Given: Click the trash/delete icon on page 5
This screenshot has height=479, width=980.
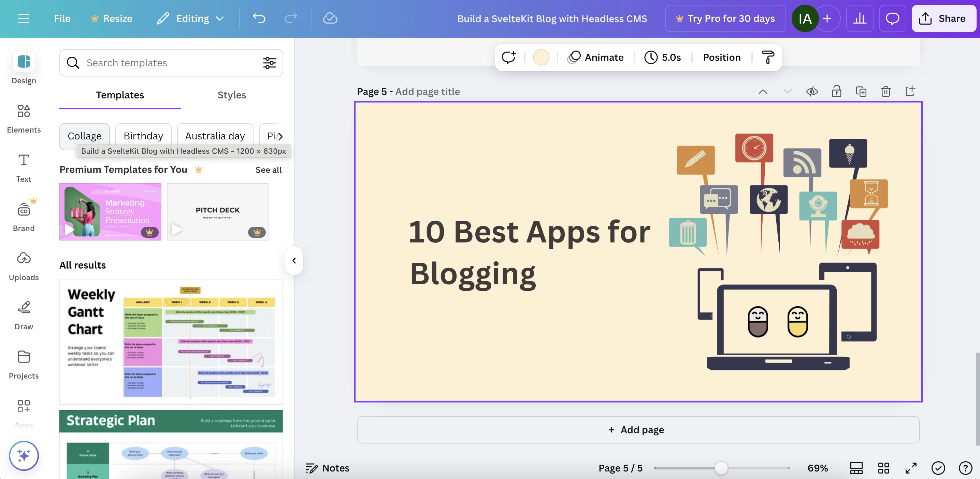Looking at the screenshot, I should [x=885, y=92].
